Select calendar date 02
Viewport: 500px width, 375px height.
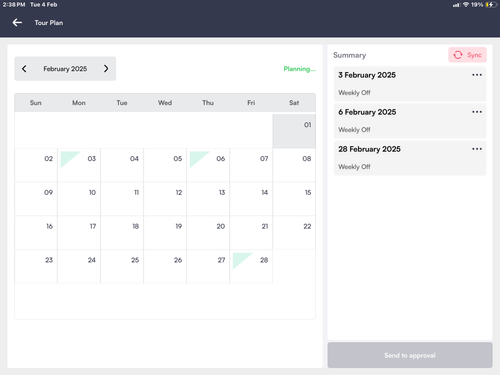(36, 165)
